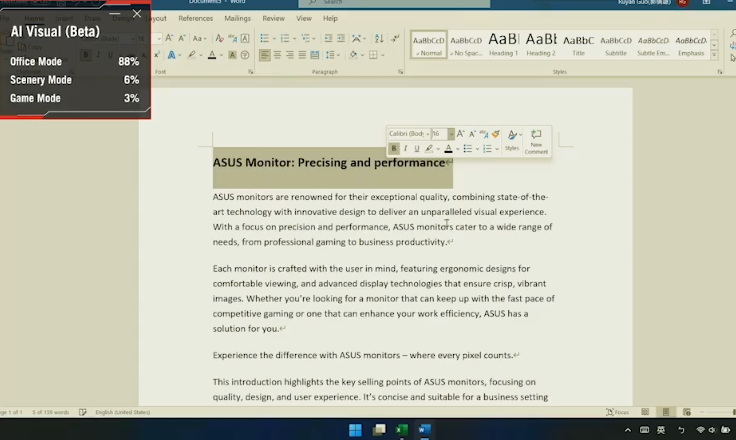The height and width of the screenshot is (440, 736).
Task: Apply multilevel list in ribbon
Action: (305, 39)
